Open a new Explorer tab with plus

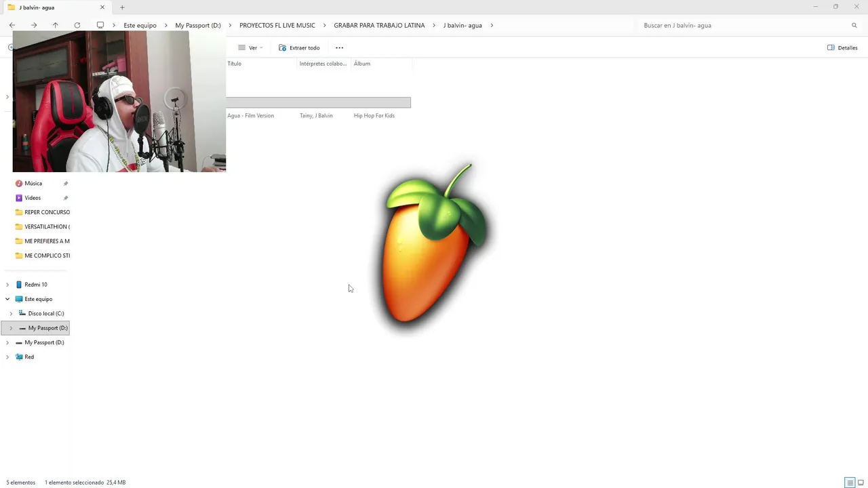pos(122,7)
